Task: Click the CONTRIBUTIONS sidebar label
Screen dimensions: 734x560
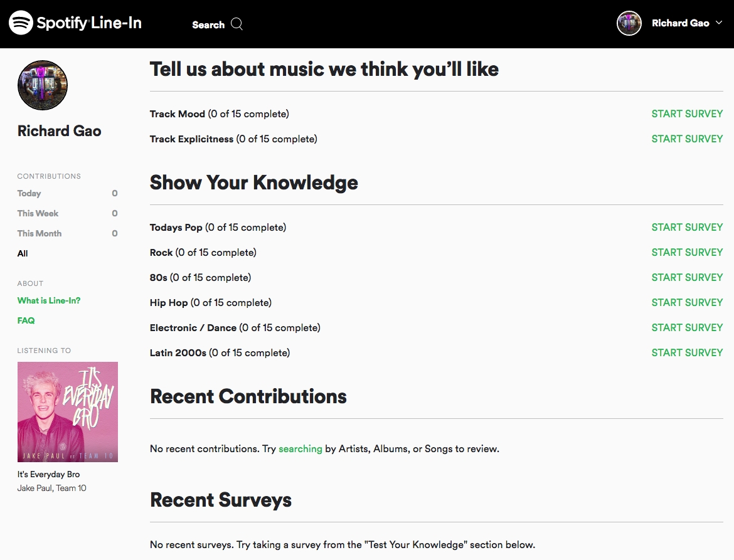Action: click(49, 176)
